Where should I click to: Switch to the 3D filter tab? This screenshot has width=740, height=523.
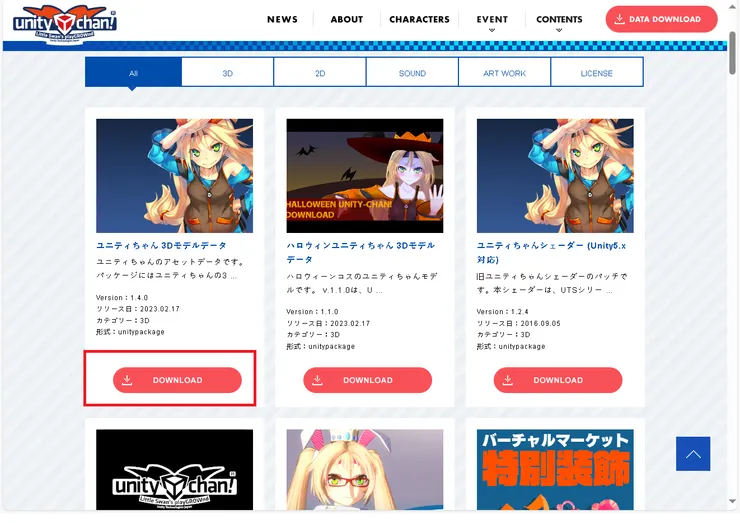tap(227, 72)
